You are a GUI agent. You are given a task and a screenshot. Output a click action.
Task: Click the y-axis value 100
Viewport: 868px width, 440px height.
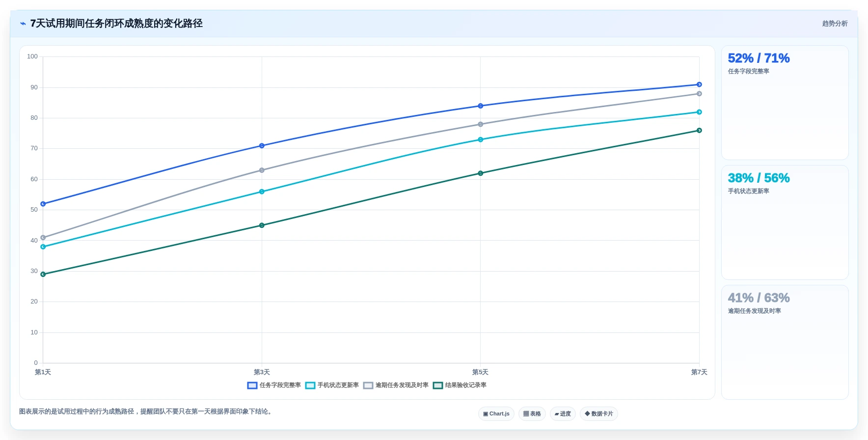tap(32, 56)
